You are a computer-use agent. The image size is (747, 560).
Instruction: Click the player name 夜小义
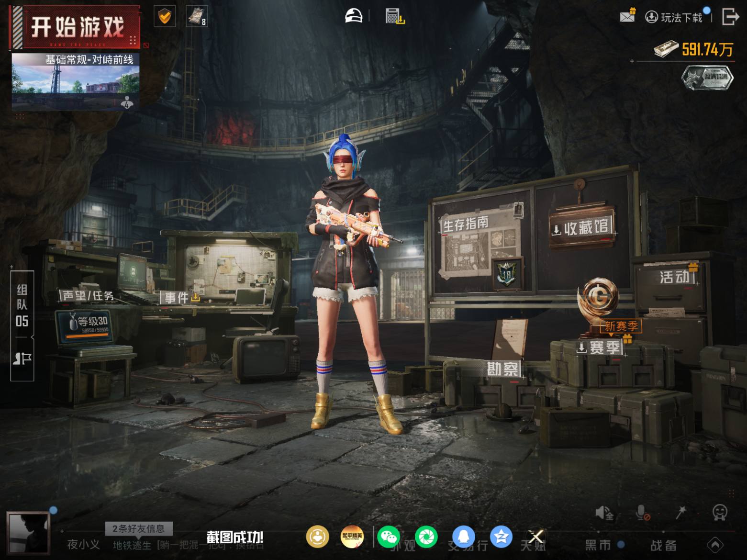83,545
